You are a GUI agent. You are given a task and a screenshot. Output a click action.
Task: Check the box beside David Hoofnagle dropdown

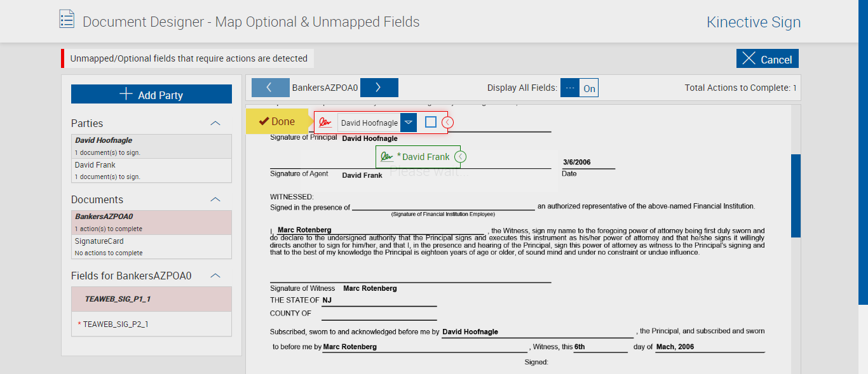431,122
